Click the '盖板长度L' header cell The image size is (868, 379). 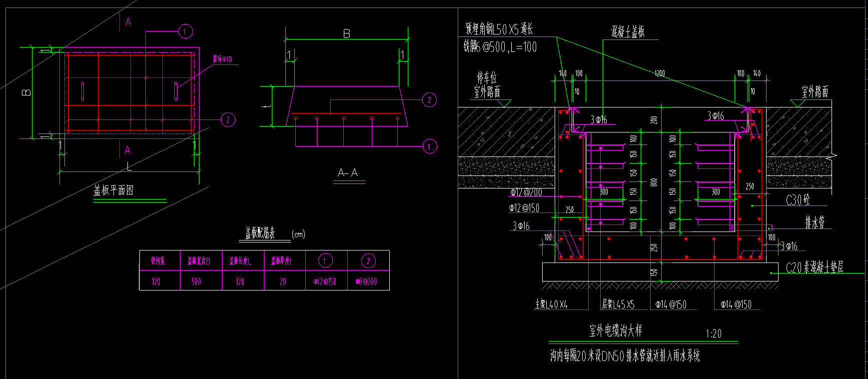point(240,260)
